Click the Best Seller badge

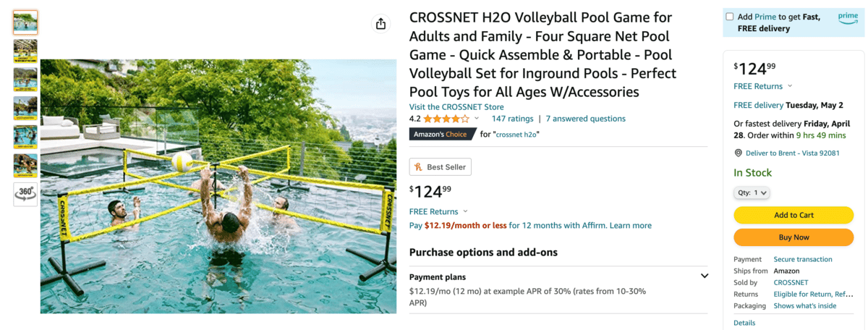(x=440, y=167)
